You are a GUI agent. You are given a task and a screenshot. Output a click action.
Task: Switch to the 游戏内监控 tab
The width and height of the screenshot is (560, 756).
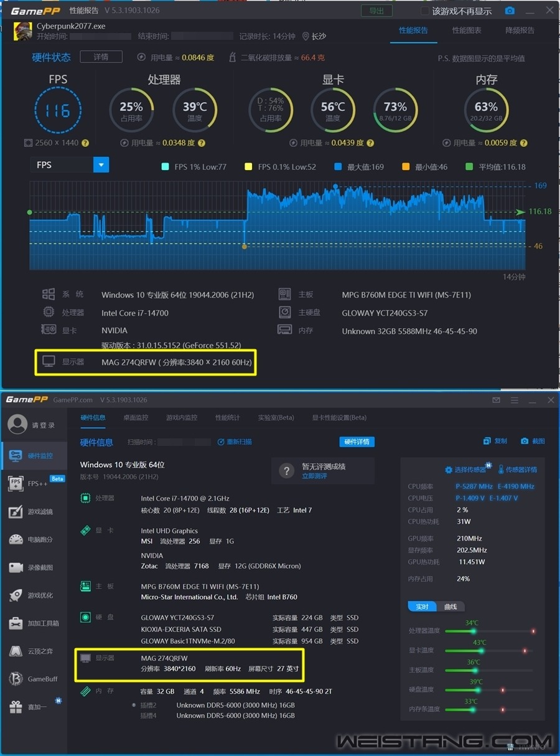click(182, 417)
